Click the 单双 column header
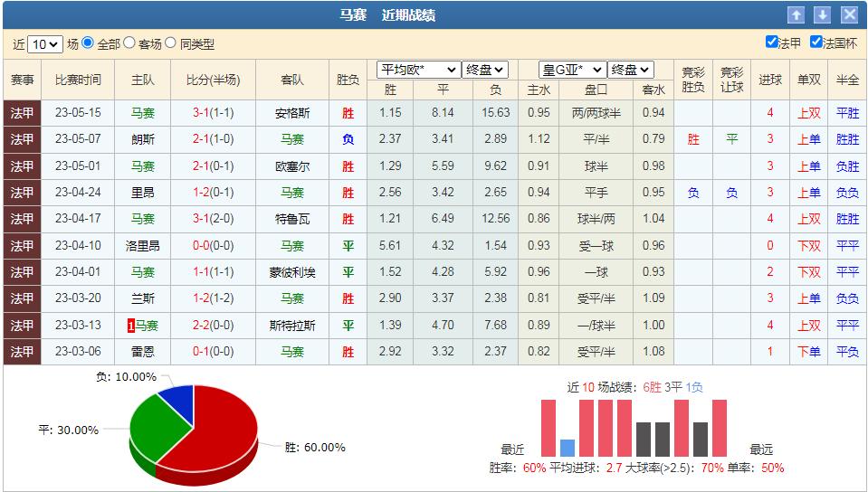Image resolution: width=868 pixels, height=492 pixels. (809, 80)
